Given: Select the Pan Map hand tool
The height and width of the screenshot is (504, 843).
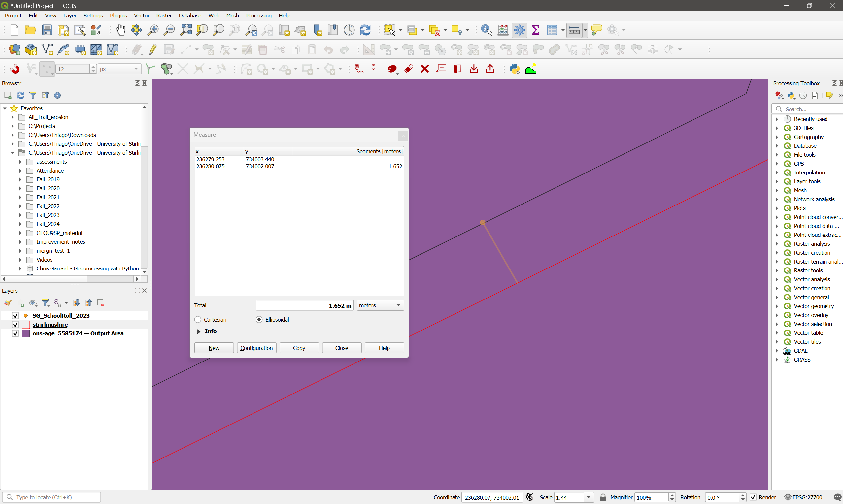Looking at the screenshot, I should (120, 30).
